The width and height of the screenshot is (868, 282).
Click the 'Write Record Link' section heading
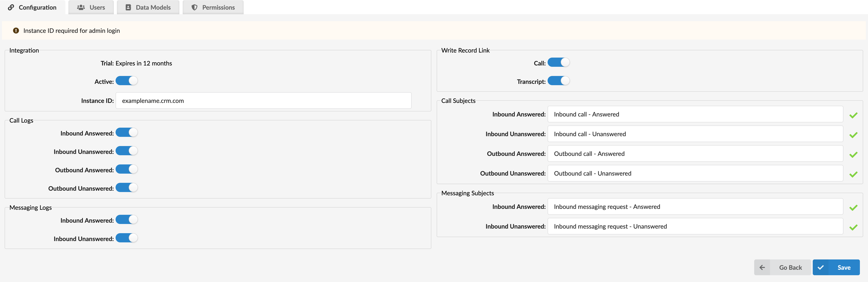(465, 51)
